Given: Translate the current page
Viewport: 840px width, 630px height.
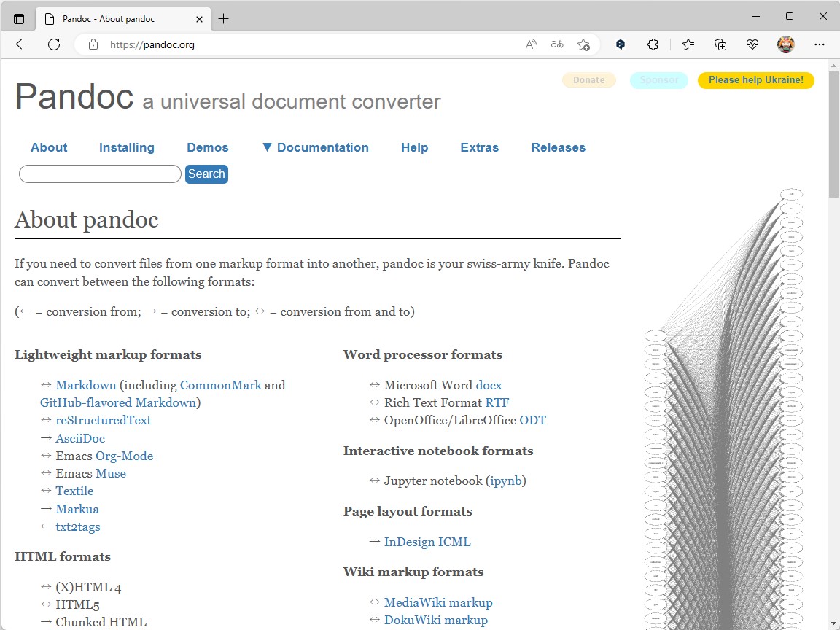Looking at the screenshot, I should coord(556,44).
